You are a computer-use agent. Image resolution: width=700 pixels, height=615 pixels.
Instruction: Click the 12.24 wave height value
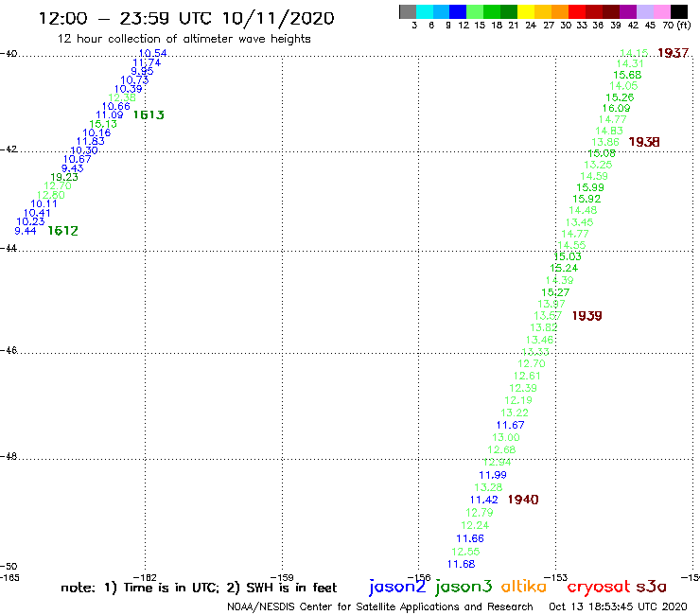475,525
